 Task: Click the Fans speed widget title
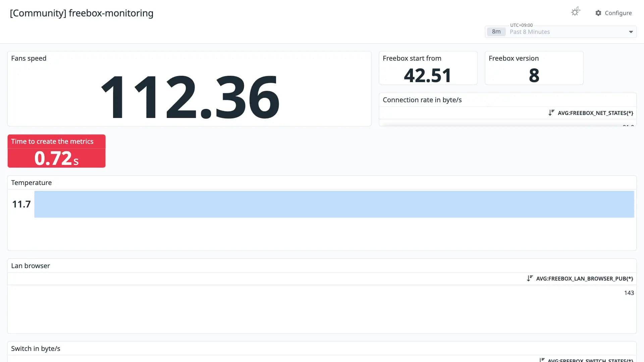(x=29, y=58)
